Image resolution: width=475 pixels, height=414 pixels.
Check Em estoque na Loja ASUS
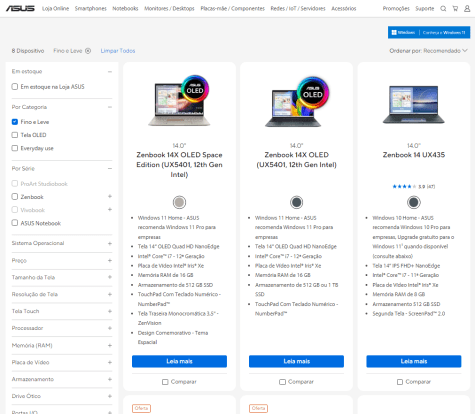pyautogui.click(x=15, y=87)
